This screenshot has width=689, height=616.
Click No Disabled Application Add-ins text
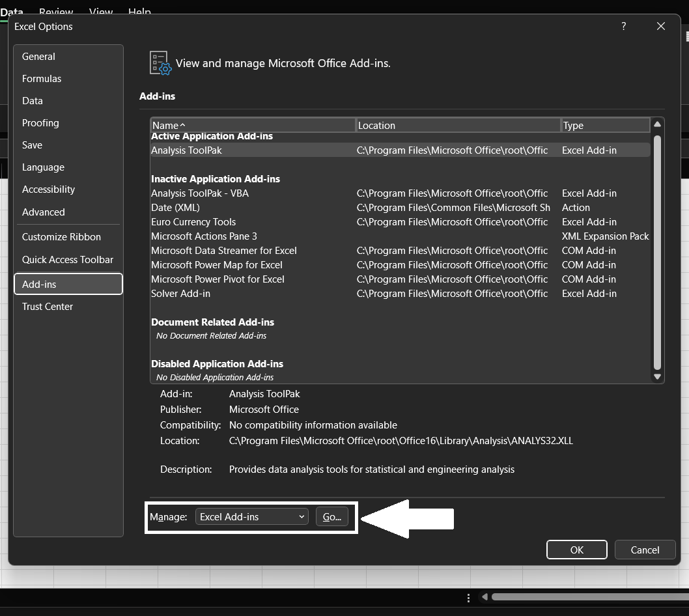215,378
